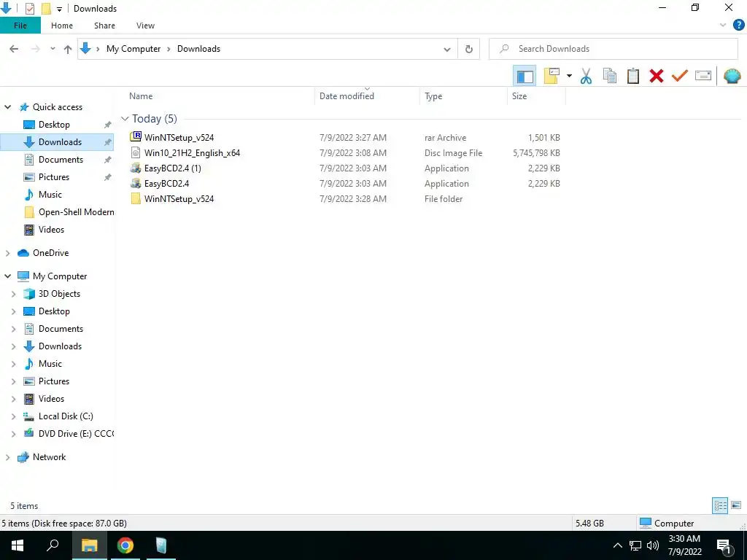This screenshot has width=747, height=560.
Task: Open Classic Shell settings shell icon
Action: click(732, 76)
